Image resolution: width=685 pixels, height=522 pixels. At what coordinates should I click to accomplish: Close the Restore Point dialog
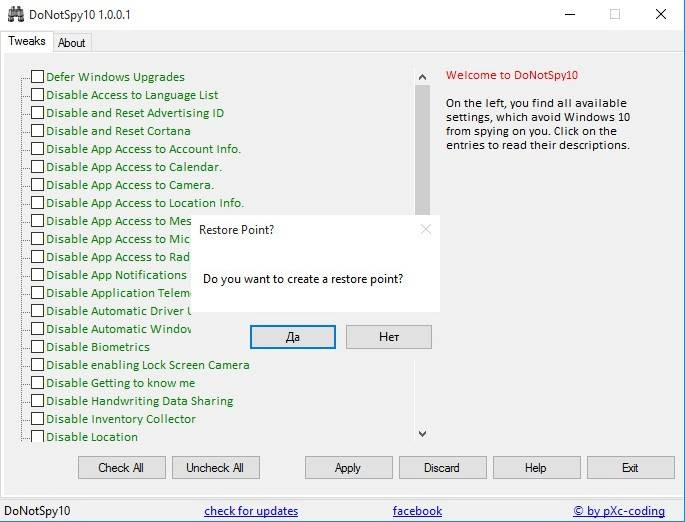426,229
